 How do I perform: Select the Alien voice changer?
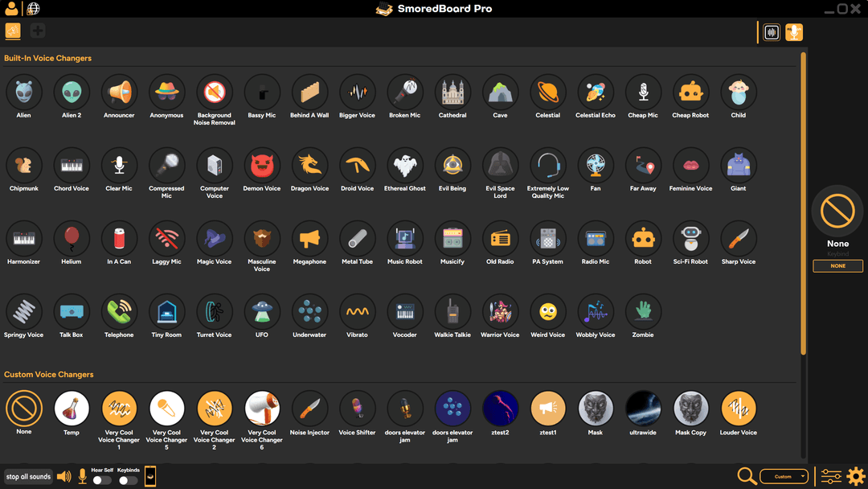[24, 92]
